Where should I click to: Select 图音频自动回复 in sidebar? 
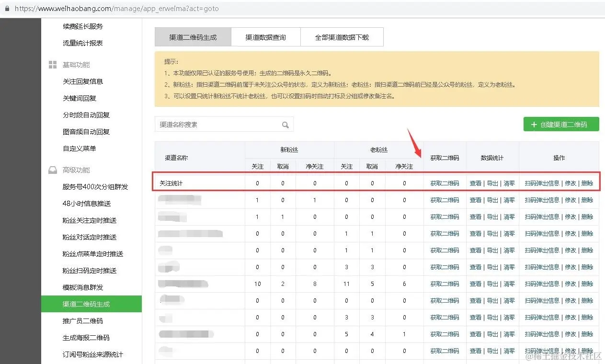point(86,132)
